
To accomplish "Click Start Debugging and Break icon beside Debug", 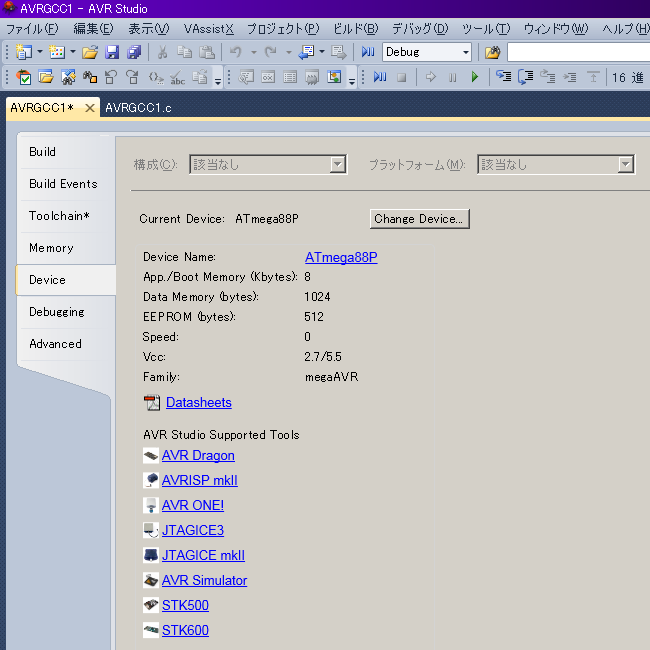I will [368, 52].
